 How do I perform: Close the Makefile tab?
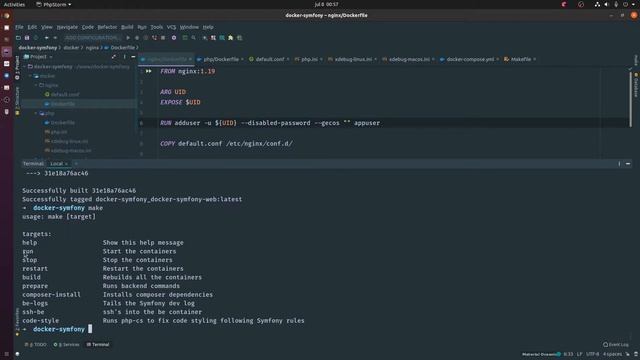coord(534,59)
